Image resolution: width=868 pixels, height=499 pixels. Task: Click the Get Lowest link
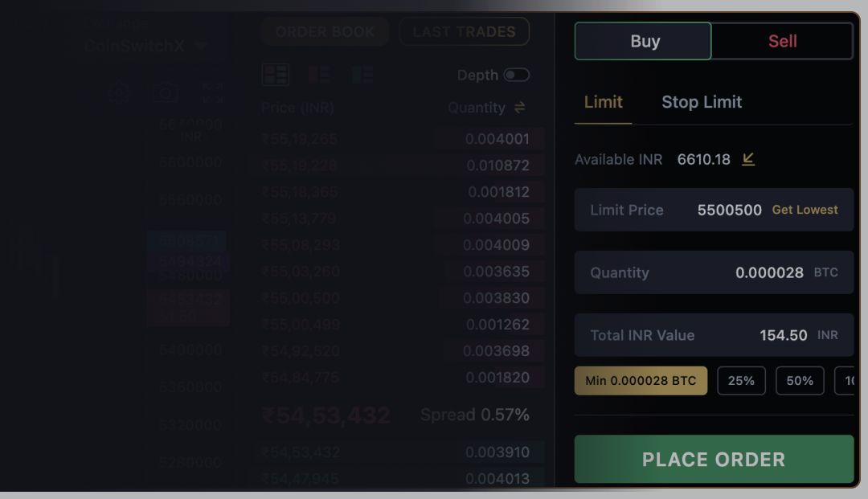click(x=805, y=209)
